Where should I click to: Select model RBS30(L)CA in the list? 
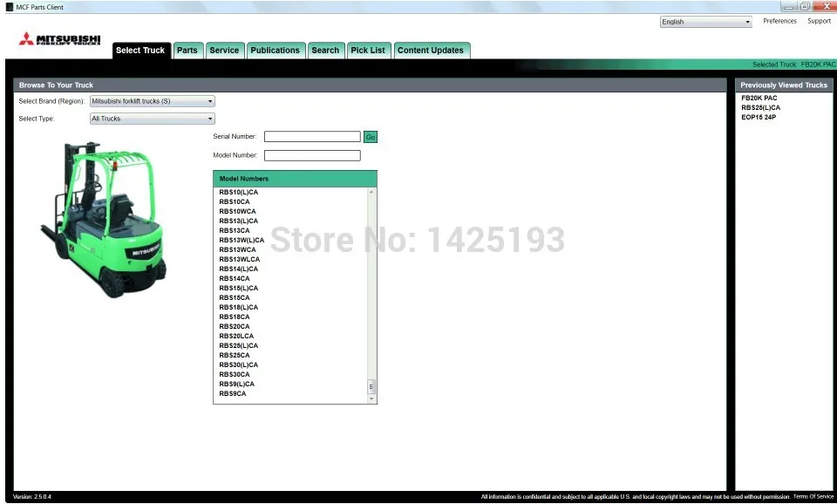coord(239,365)
